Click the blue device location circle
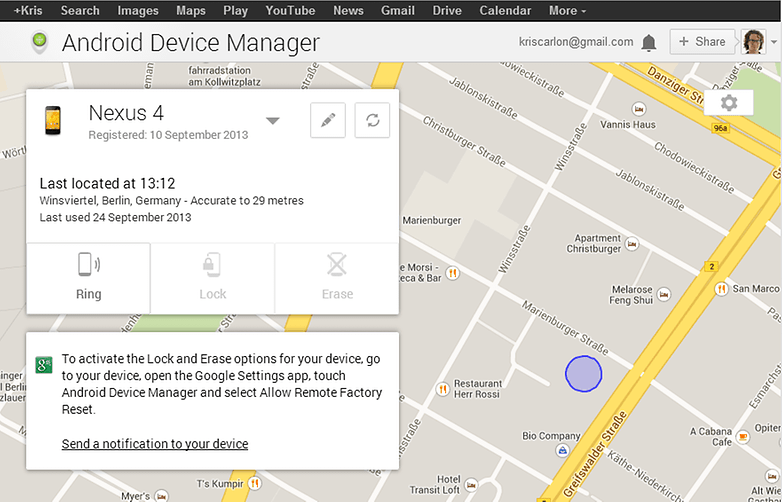This screenshot has width=782, height=502. click(584, 373)
